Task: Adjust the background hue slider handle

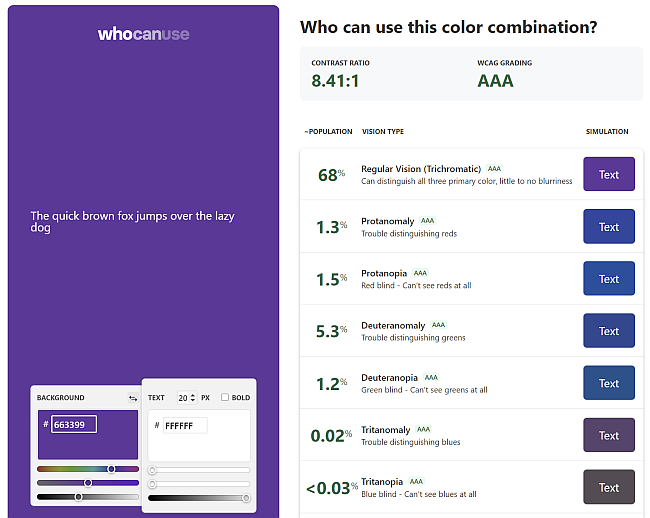Action: [x=111, y=469]
